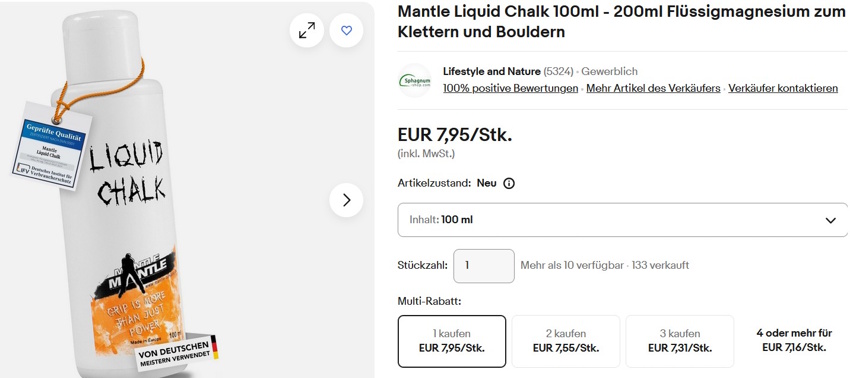Screen dimensions: 850x378
Task: Choose the 3 kaufen EUR 7,31 option
Action: click(680, 341)
